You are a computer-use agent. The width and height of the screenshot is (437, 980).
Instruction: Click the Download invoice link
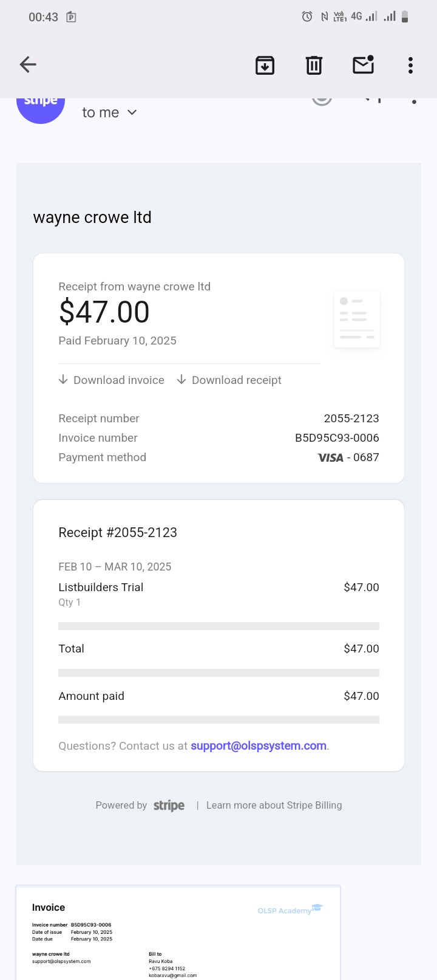point(118,380)
